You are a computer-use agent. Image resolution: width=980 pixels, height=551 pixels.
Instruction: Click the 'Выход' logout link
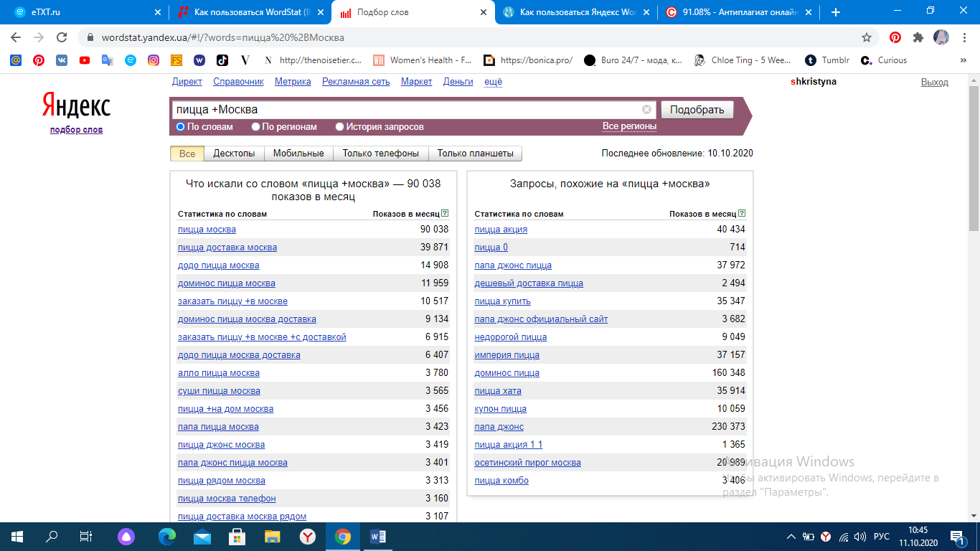[x=934, y=83]
